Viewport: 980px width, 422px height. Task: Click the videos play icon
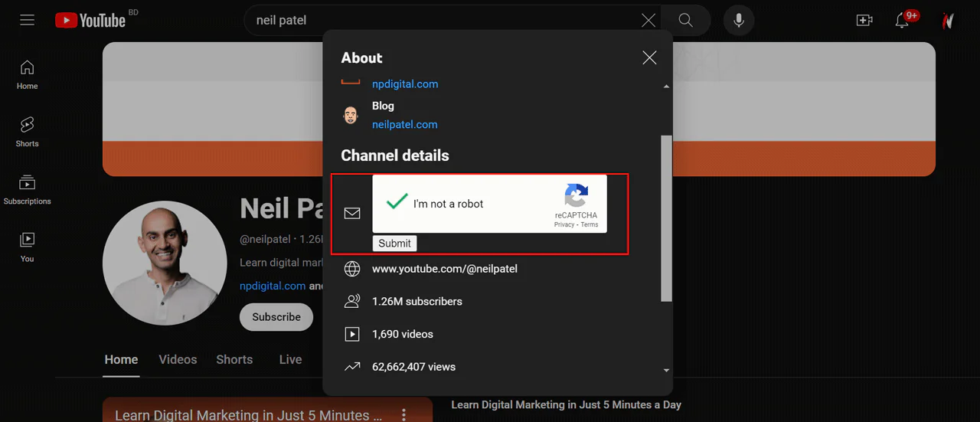[x=352, y=334]
